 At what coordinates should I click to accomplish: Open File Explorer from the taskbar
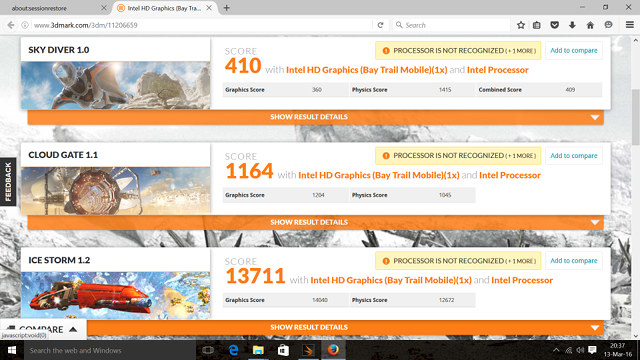click(x=258, y=350)
